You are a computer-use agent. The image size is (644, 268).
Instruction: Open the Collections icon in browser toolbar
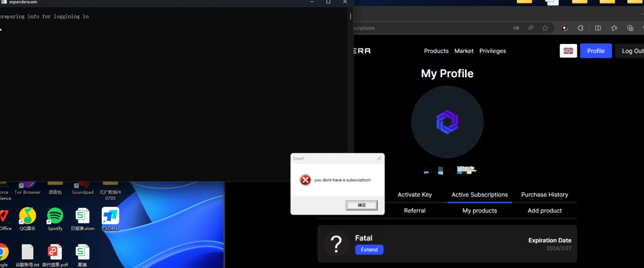630,28
